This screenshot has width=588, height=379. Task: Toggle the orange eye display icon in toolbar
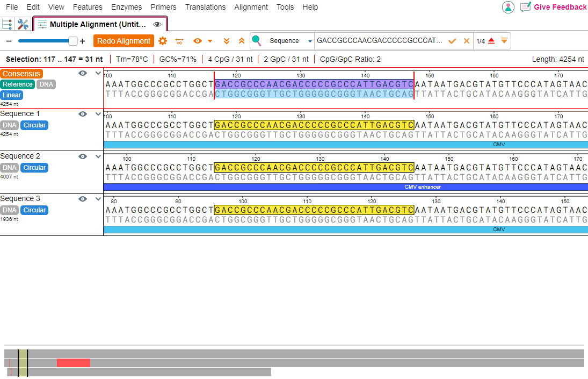tap(198, 41)
